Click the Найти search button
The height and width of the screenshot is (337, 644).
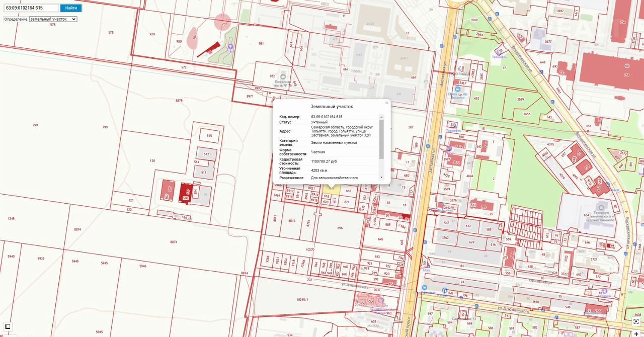click(71, 8)
